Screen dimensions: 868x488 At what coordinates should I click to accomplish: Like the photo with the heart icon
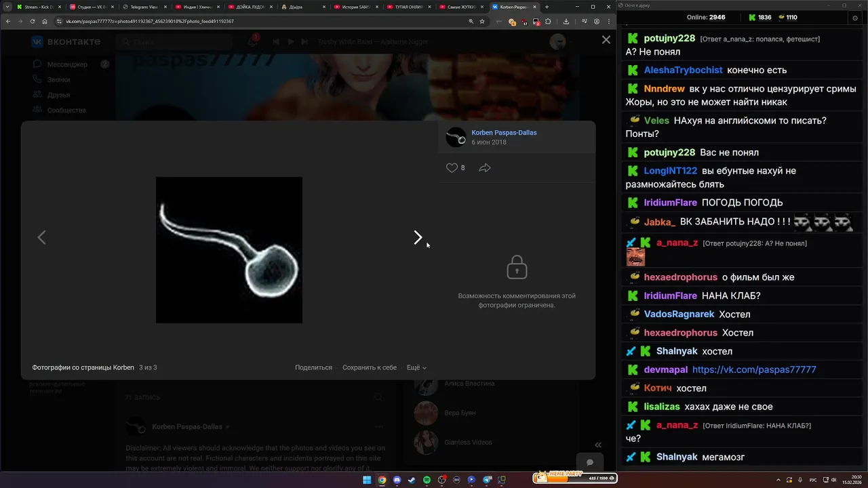[x=452, y=167]
